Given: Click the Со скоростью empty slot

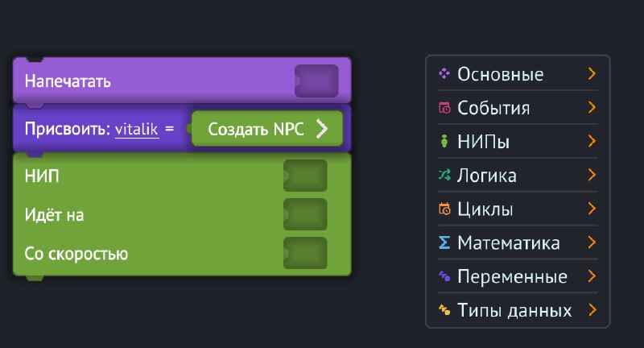Looking at the screenshot, I should (305, 253).
